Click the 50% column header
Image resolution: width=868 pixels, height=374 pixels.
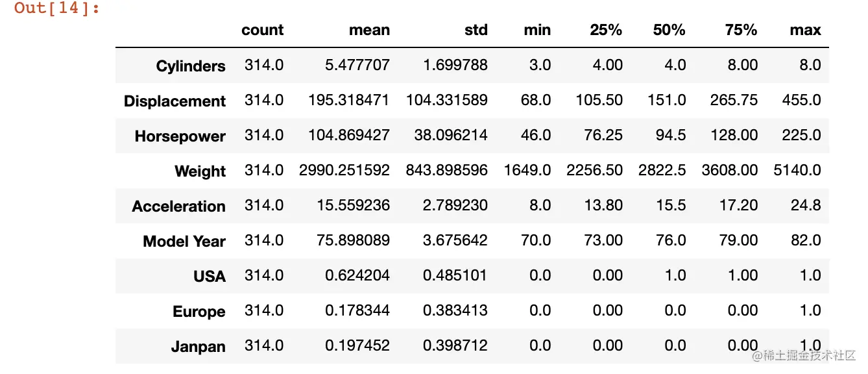pyautogui.click(x=669, y=30)
